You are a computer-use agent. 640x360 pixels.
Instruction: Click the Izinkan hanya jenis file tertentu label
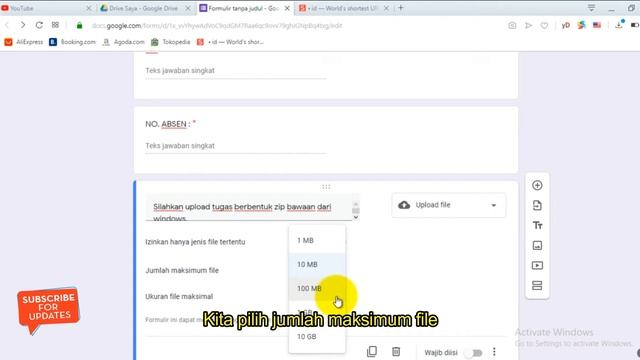195,242
